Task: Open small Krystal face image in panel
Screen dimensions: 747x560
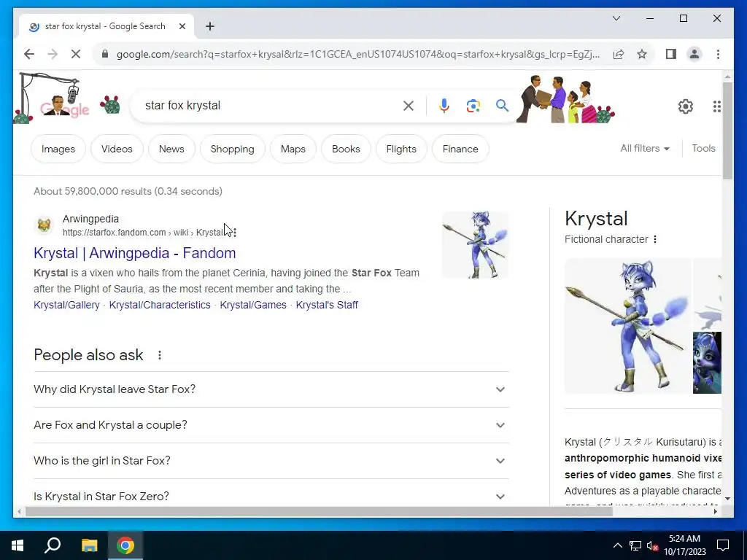Action: click(x=707, y=363)
